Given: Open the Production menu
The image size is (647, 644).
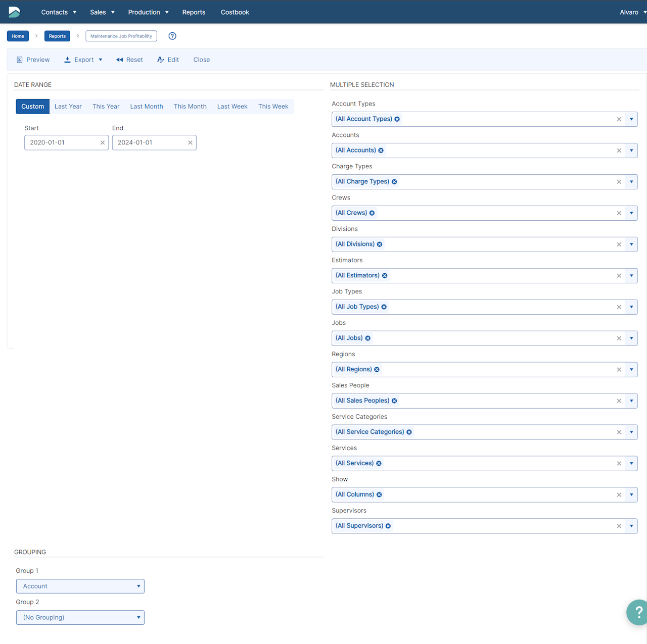Looking at the screenshot, I should tap(148, 12).
